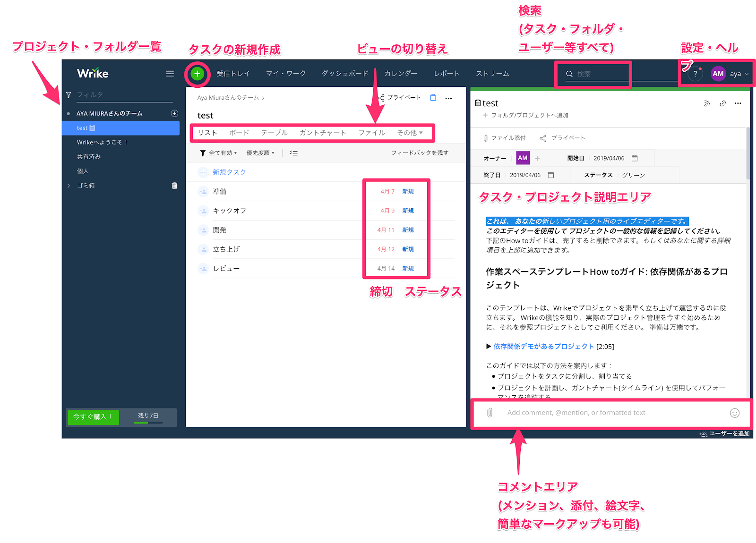Image resolution: width=756 pixels, height=543 pixels.
Task: Change status 新規 of 立ち上げ task
Action: tap(408, 249)
